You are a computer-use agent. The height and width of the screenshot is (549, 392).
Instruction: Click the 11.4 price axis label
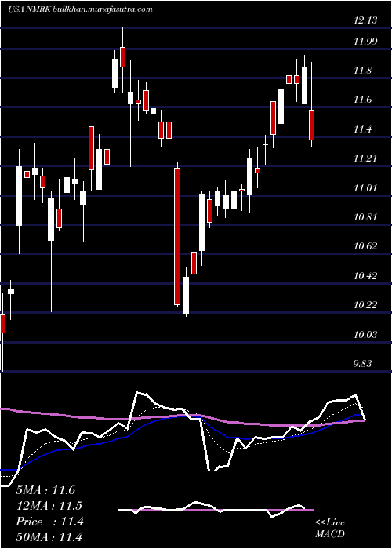(x=362, y=129)
